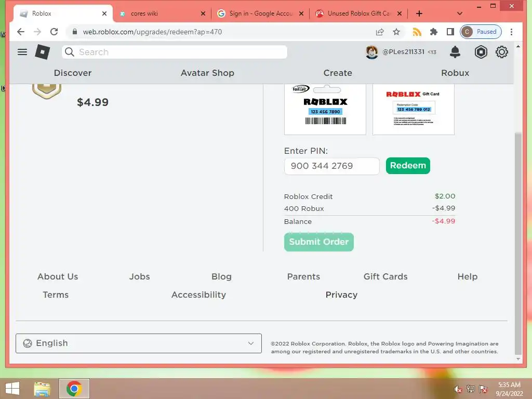This screenshot has width=532, height=399.
Task: Switch to the Sign in Google Account tab
Action: 261,14
